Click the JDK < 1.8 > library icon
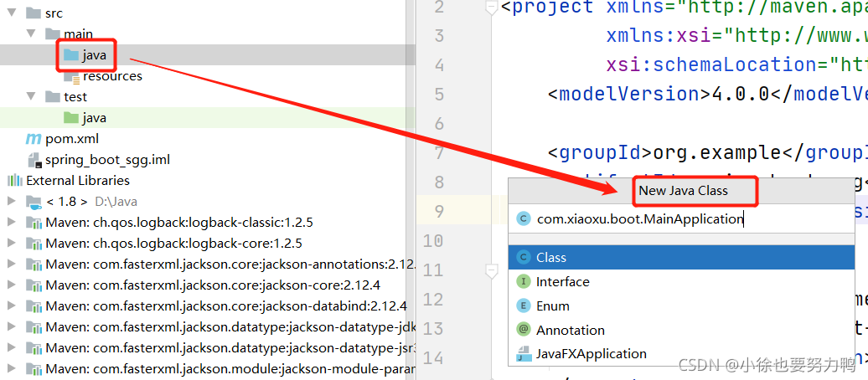868x380 pixels. [x=34, y=202]
